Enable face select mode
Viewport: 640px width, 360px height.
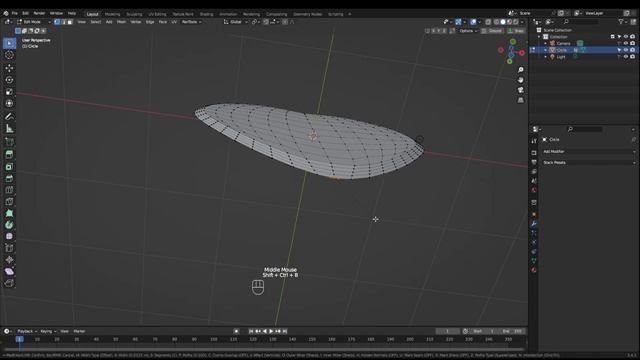(70, 22)
